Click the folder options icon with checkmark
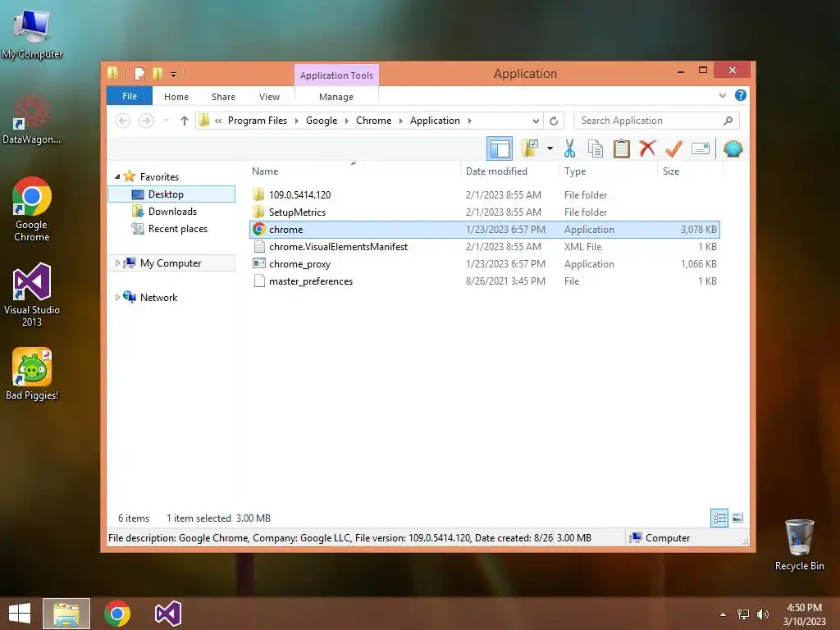The image size is (840, 630). point(530,148)
